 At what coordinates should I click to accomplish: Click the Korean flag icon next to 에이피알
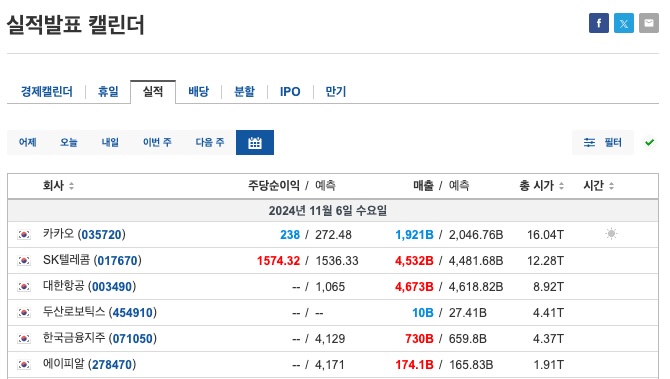click(x=24, y=365)
